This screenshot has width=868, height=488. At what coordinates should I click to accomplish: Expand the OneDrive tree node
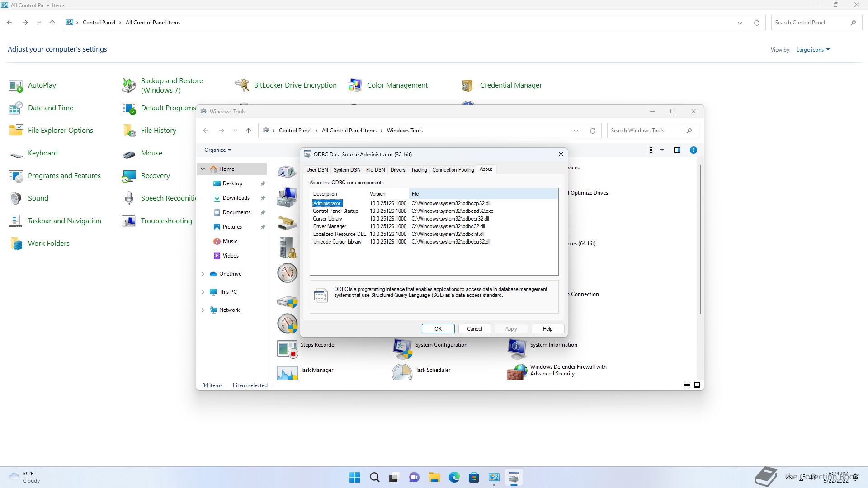pos(203,274)
